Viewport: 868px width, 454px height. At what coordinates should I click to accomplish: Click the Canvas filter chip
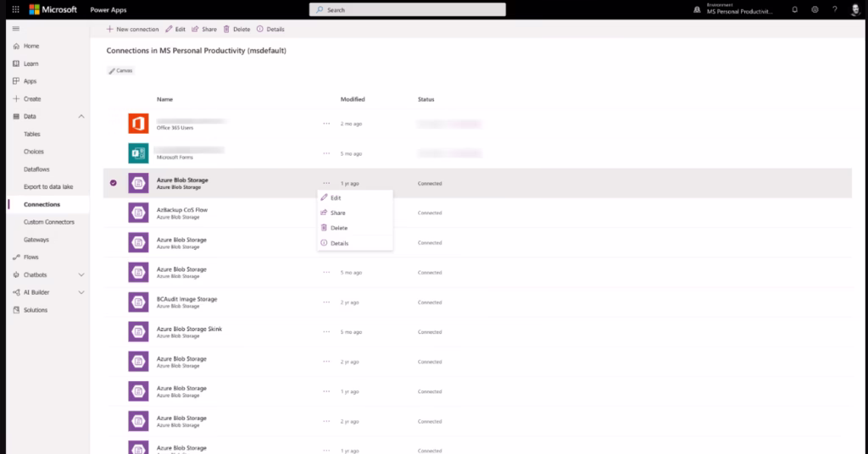pyautogui.click(x=120, y=71)
